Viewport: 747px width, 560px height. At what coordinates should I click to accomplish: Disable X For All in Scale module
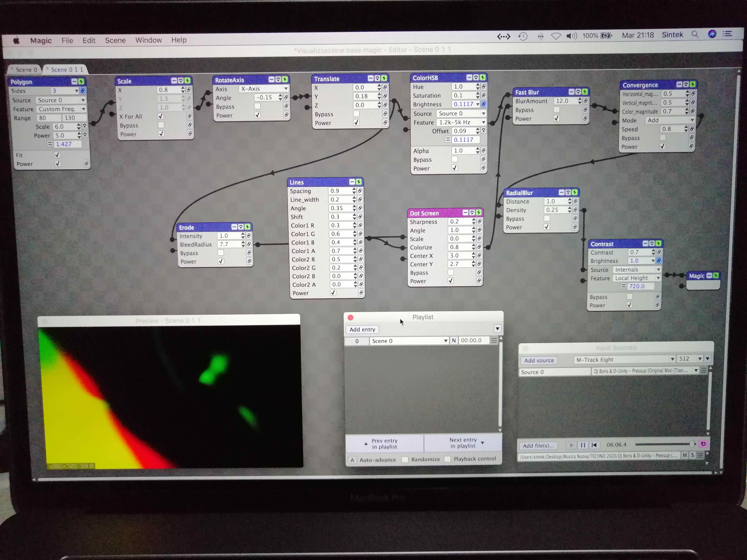coord(161,116)
